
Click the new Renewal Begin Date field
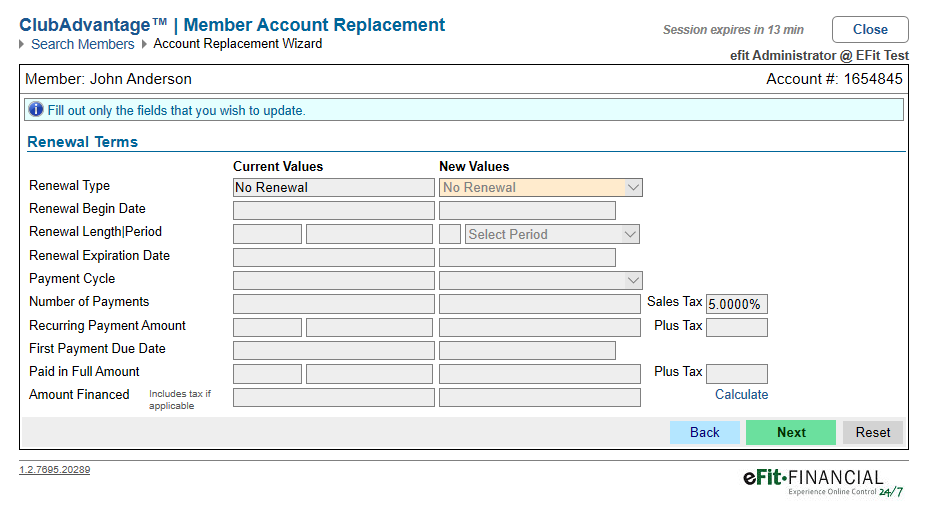pyautogui.click(x=527, y=210)
